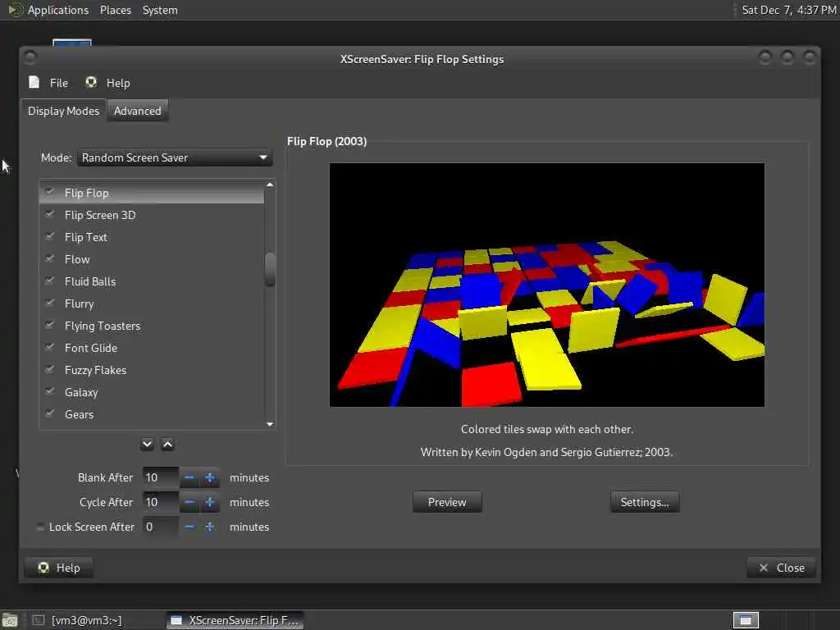Click the screensaver list scrollbar thumb
Screen dimensions: 840x630
point(270,269)
